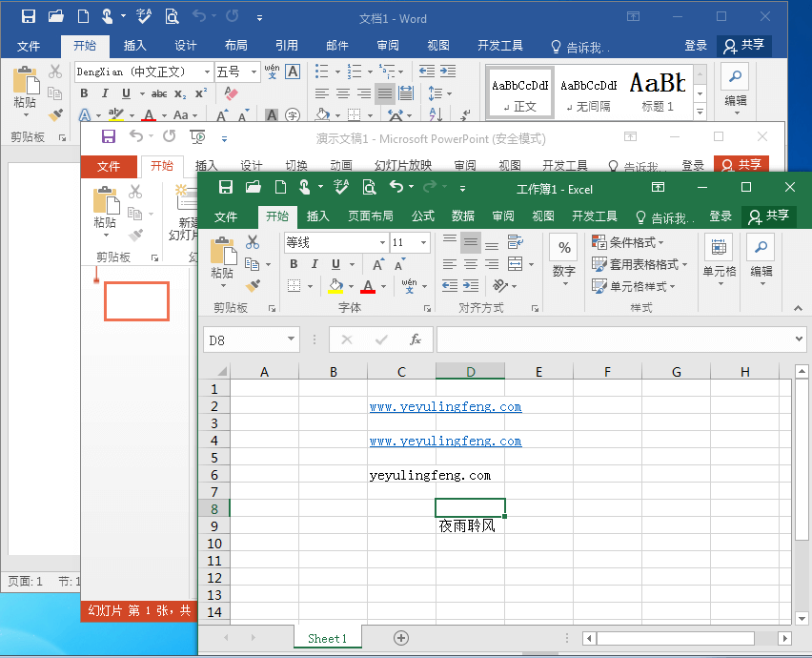Switch to the PowerPoint Slide Show tab
This screenshot has width=812, height=658.
pyautogui.click(x=403, y=165)
